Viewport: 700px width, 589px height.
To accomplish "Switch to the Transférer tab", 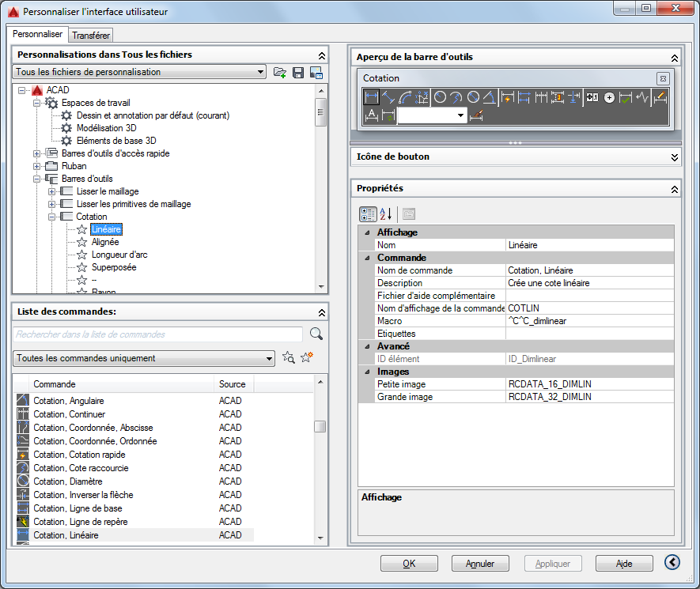I will click(x=91, y=36).
